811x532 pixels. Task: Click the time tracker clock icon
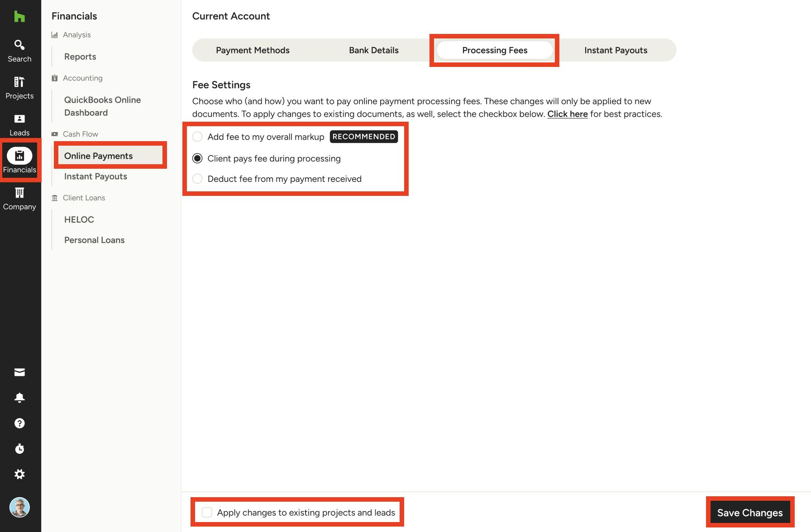(19, 449)
